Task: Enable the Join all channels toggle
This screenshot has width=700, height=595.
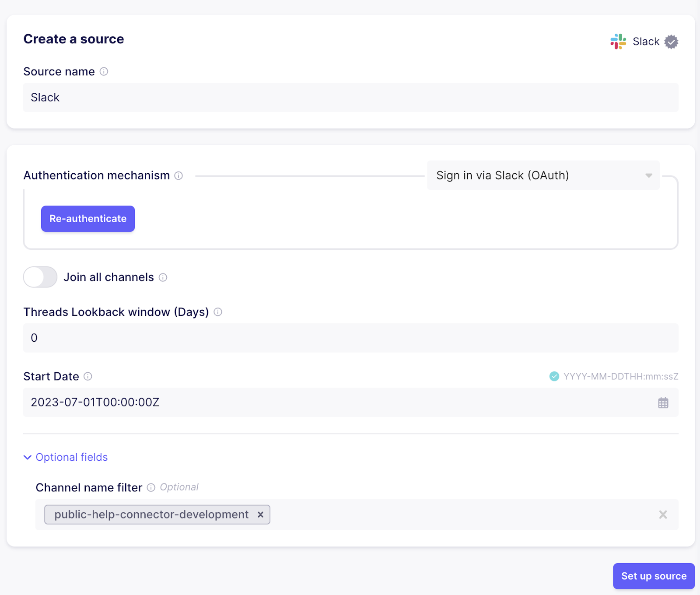Action: (x=40, y=277)
